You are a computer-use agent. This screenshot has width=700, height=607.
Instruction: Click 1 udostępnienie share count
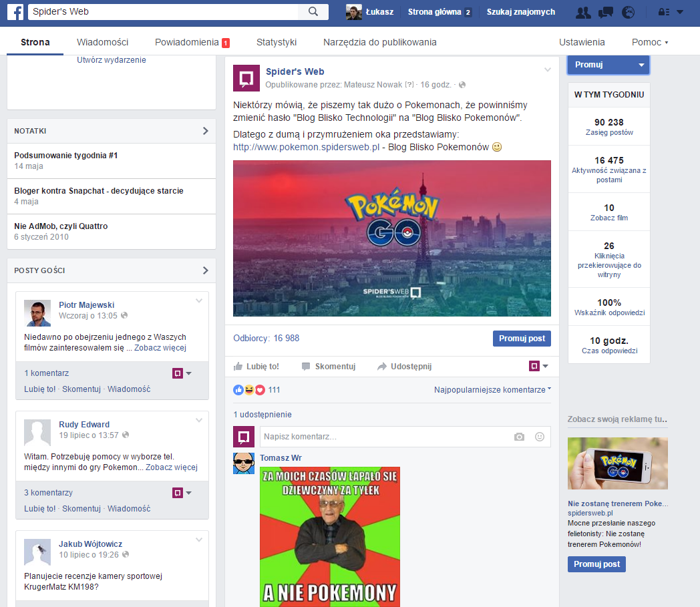[262, 414]
